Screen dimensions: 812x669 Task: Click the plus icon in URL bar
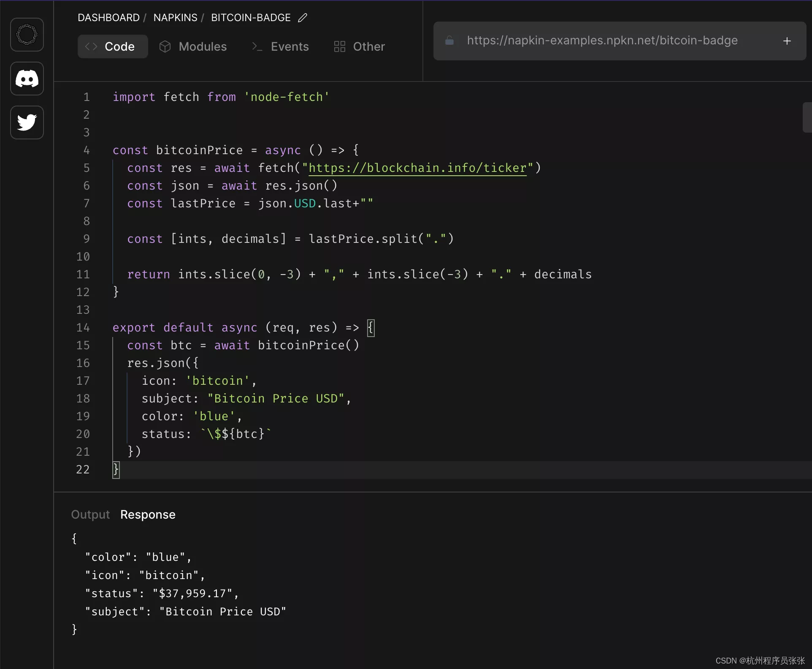(x=787, y=41)
